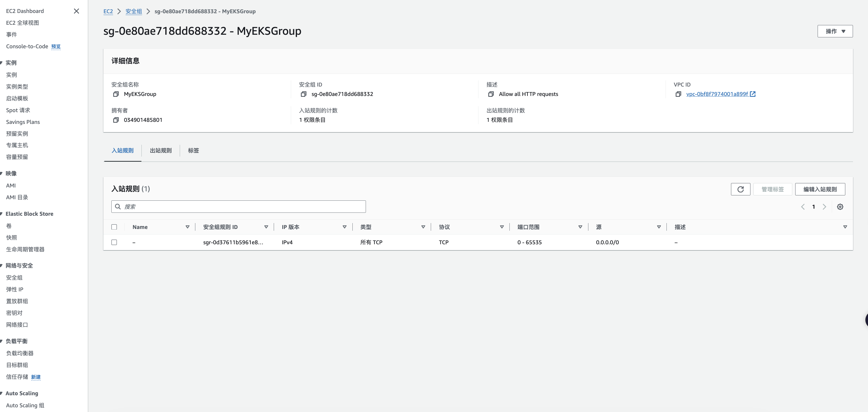This screenshot has width=868, height=412.
Task: Switch to the 标签 tab
Action: pyautogui.click(x=193, y=150)
